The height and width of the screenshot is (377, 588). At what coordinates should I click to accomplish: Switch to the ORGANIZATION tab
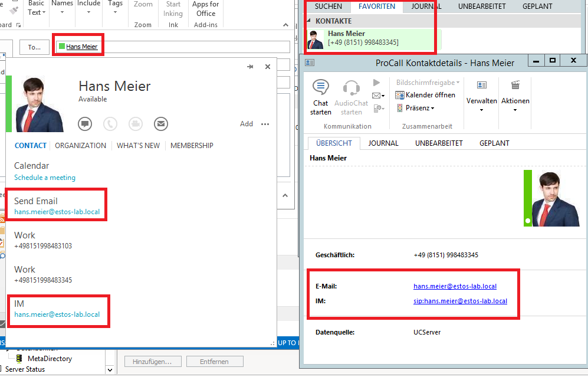pyautogui.click(x=80, y=146)
